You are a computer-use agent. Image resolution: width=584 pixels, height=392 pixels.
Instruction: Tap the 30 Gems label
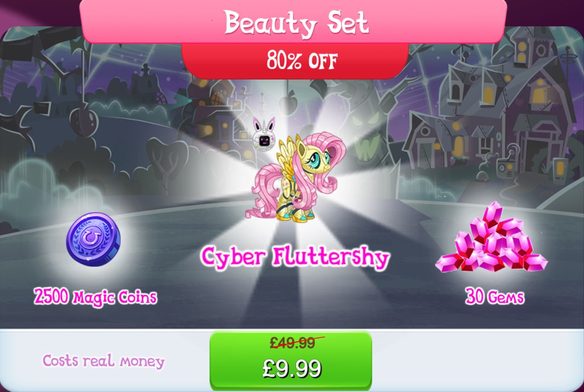(494, 296)
